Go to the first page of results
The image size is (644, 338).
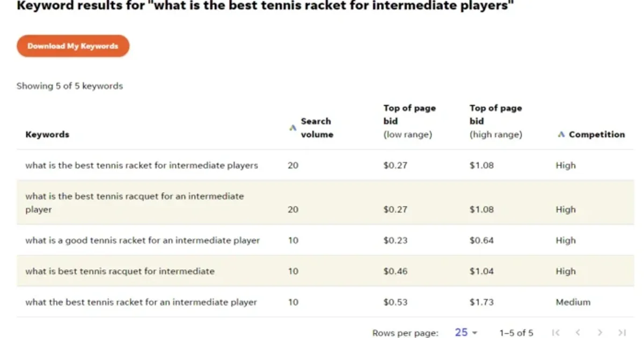(x=556, y=333)
